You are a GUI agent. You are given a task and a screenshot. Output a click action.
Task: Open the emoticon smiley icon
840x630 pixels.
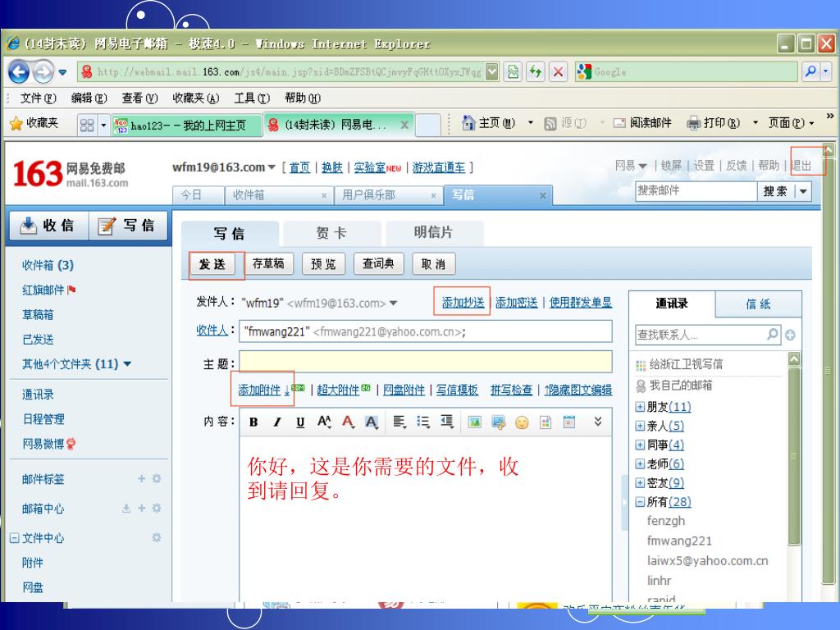pyautogui.click(x=522, y=422)
